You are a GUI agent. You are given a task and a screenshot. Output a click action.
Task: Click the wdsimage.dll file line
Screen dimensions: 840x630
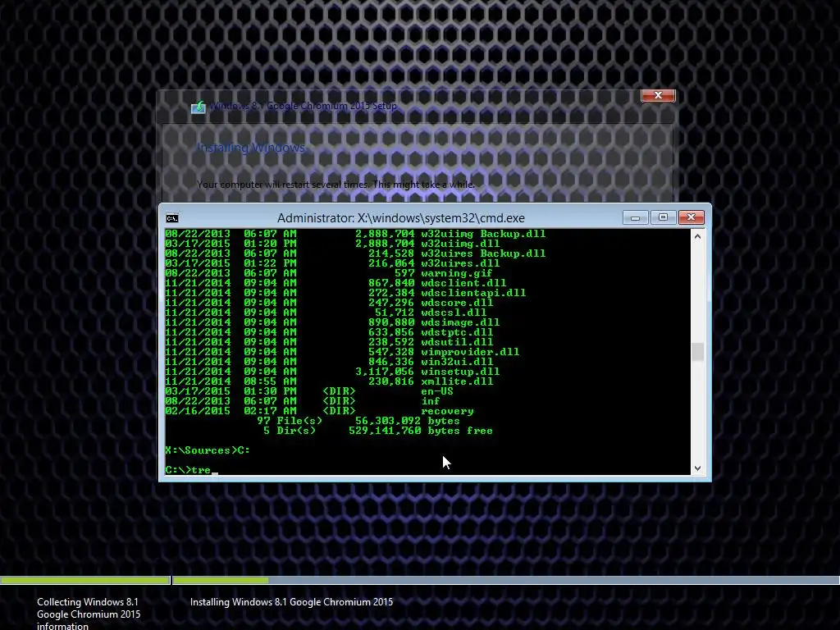click(332, 322)
